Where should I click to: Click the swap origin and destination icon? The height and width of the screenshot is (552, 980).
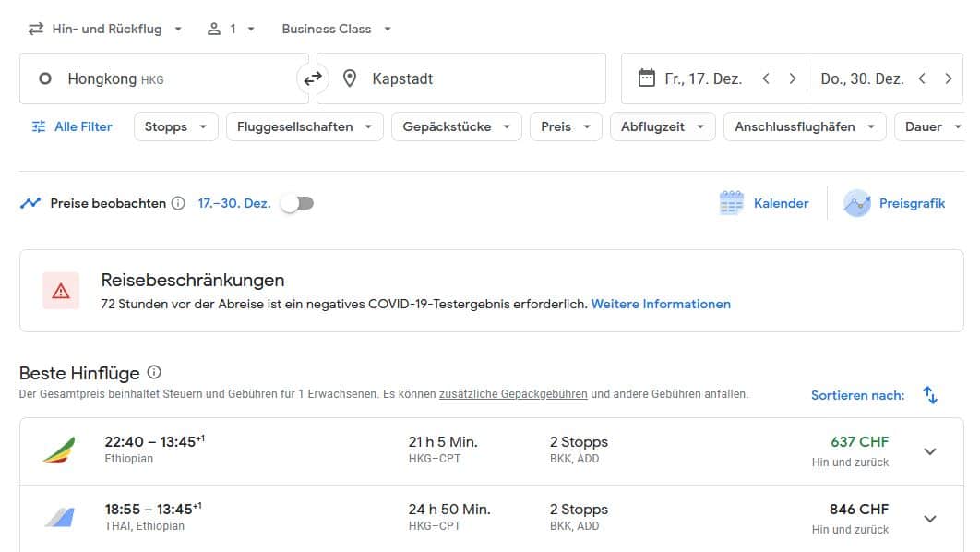[313, 79]
